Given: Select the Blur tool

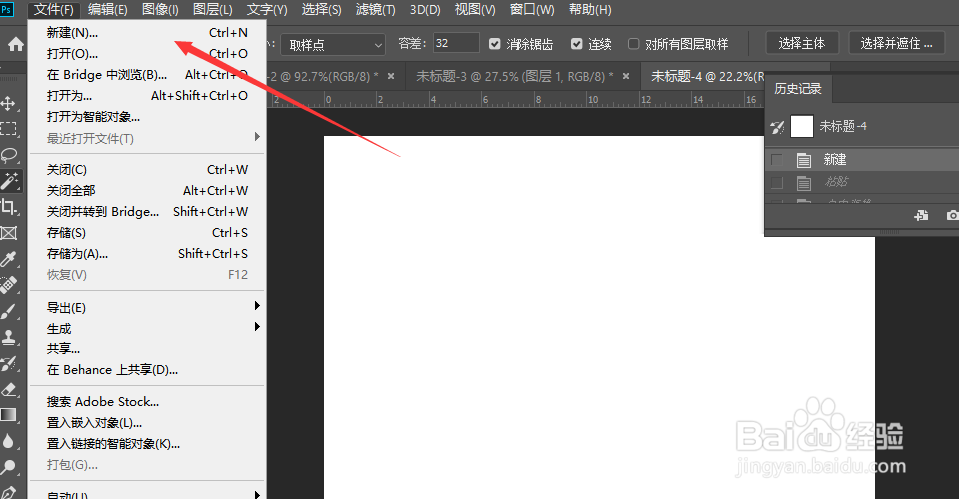Looking at the screenshot, I should pyautogui.click(x=9, y=441).
